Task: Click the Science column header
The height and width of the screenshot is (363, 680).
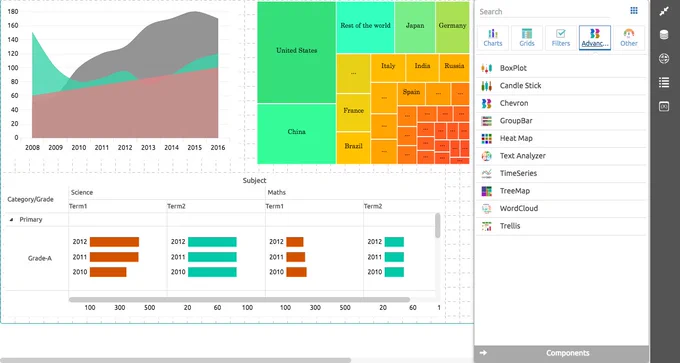Action: [82, 193]
